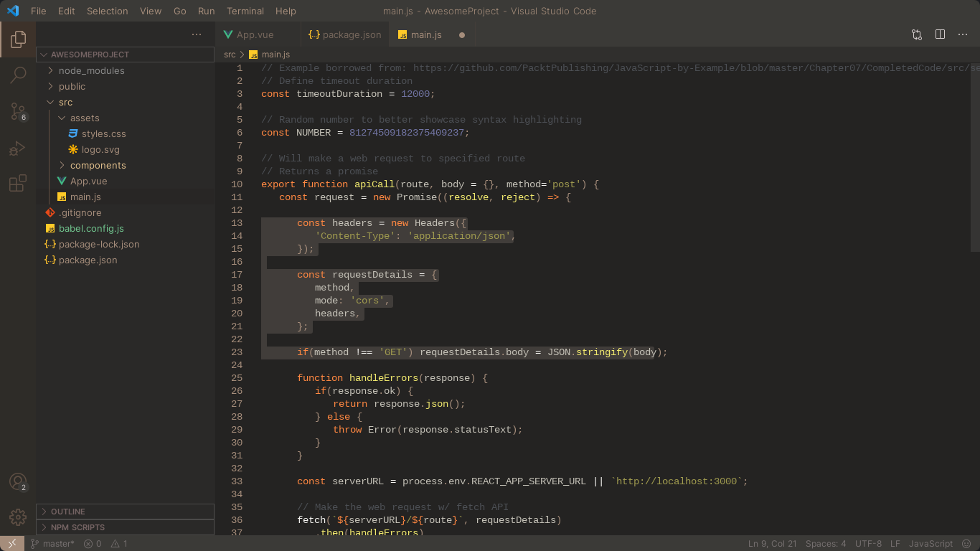
Task: Show errors count in status bar
Action: click(93, 543)
